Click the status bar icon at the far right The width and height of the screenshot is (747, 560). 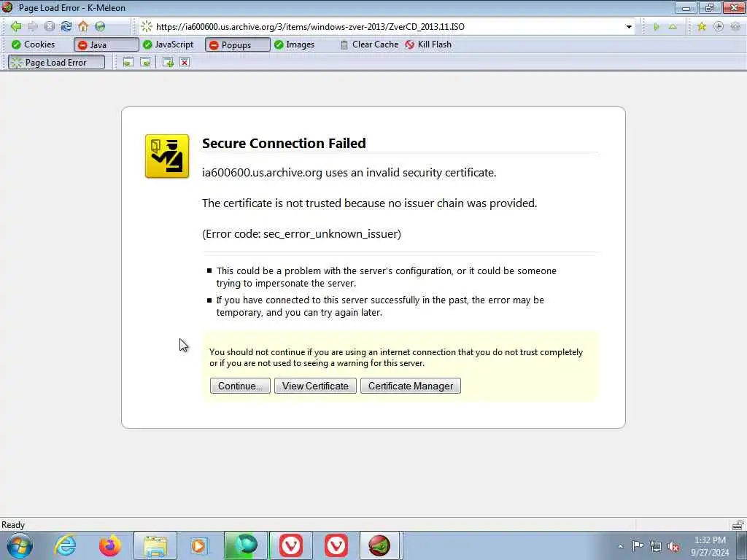(738, 525)
